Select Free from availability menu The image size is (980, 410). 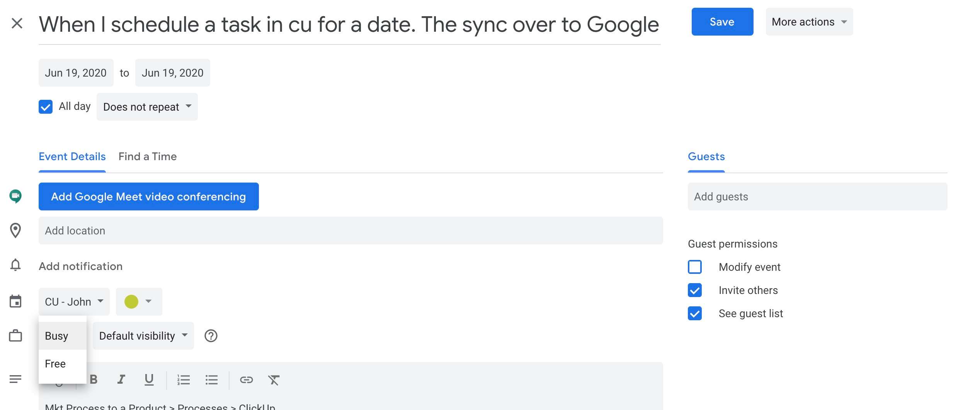pos(63,364)
